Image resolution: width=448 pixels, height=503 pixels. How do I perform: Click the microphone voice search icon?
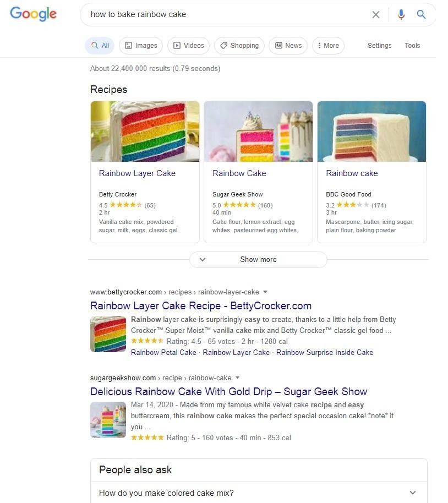point(401,14)
